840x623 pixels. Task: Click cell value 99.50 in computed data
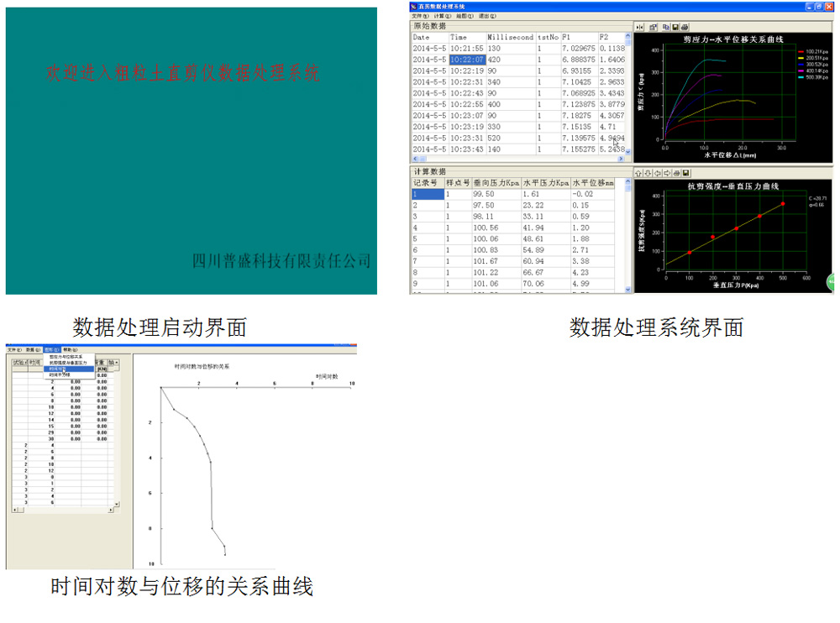(496, 194)
